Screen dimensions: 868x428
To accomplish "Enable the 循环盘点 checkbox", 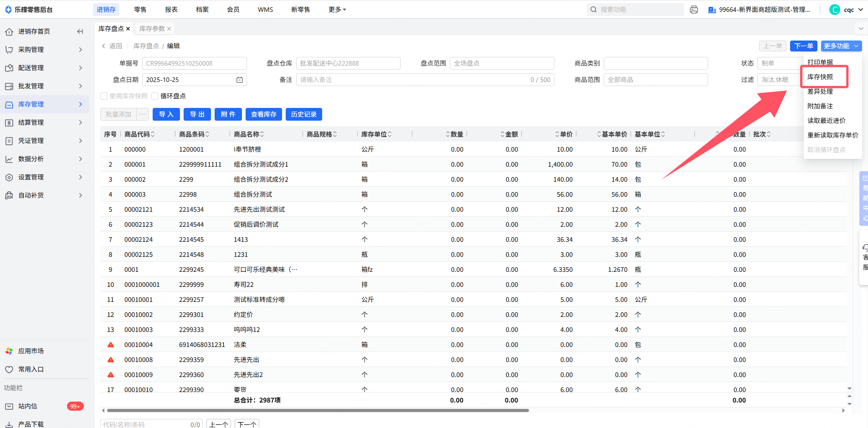I will (155, 96).
